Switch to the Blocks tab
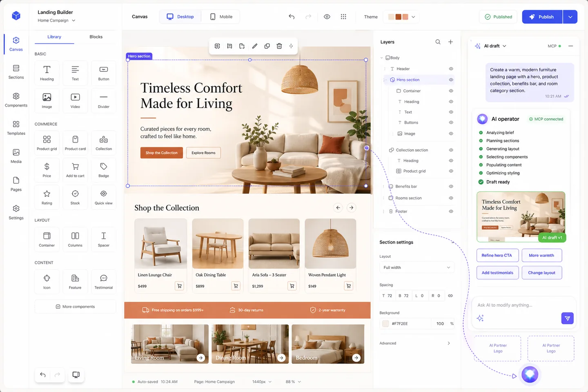 tap(96, 37)
